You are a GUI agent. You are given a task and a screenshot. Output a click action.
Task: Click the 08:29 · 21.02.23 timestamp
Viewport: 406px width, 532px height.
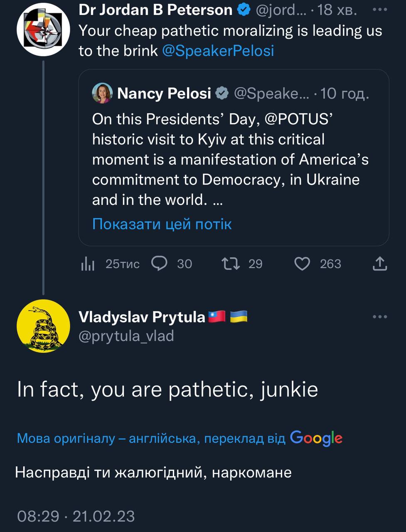coord(76,516)
